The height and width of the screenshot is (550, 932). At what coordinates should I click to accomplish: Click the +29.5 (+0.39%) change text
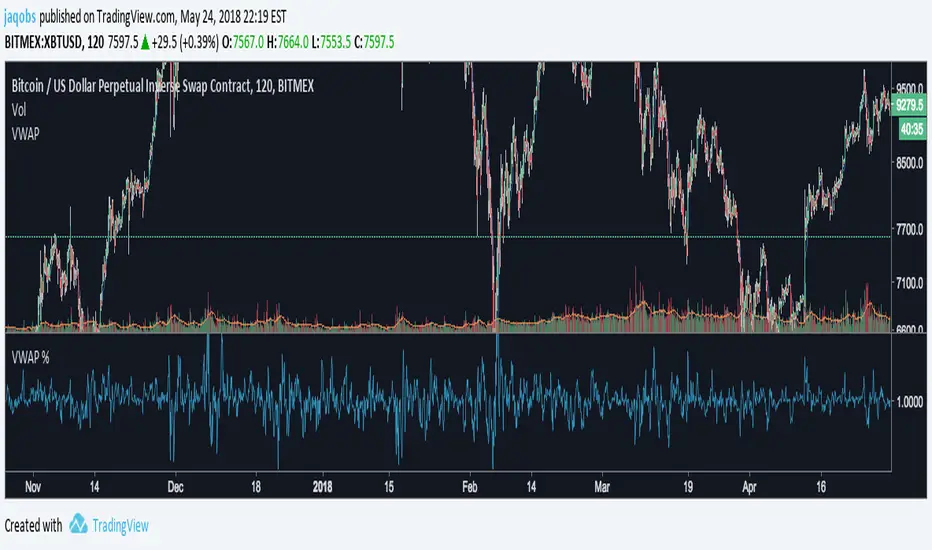click(185, 42)
